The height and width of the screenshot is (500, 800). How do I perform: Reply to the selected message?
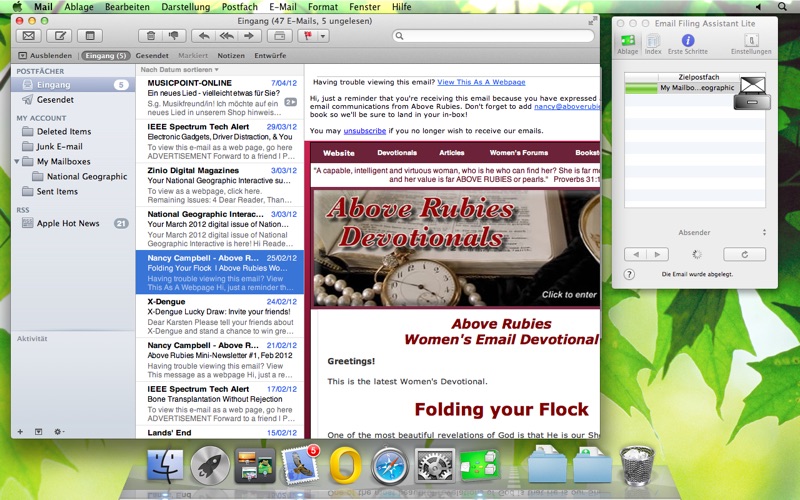[204, 36]
